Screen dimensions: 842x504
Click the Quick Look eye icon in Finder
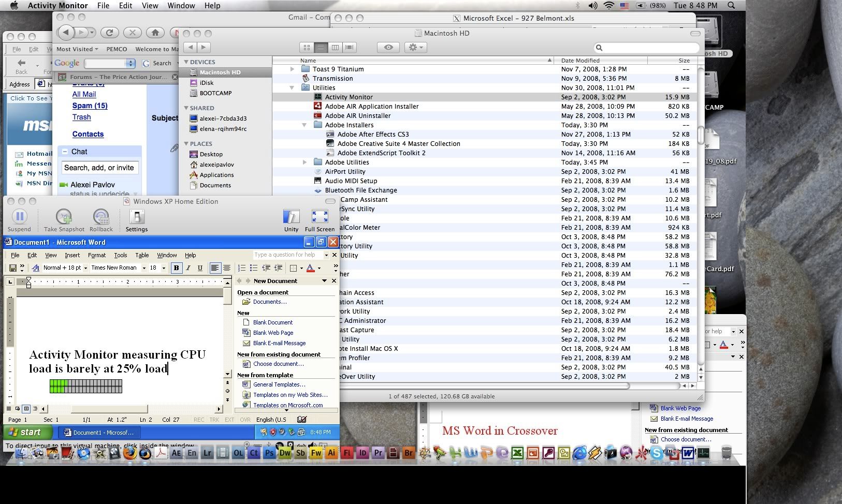click(388, 47)
